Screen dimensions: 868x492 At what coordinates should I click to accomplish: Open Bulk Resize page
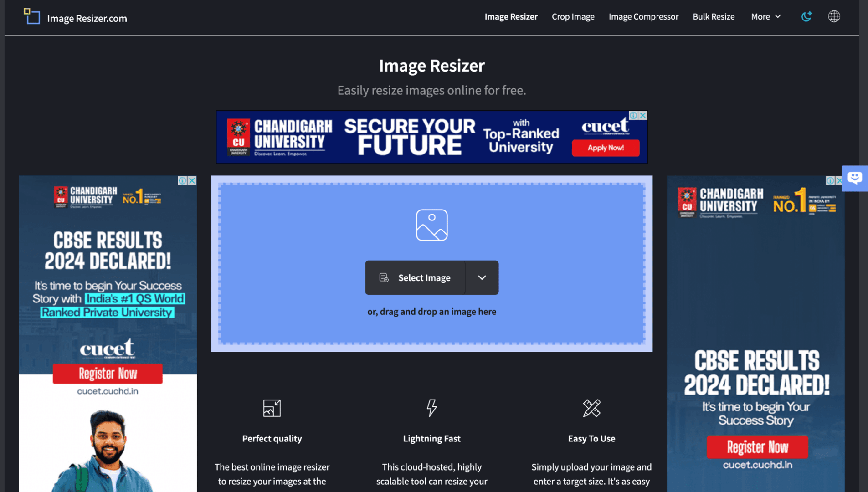714,16
